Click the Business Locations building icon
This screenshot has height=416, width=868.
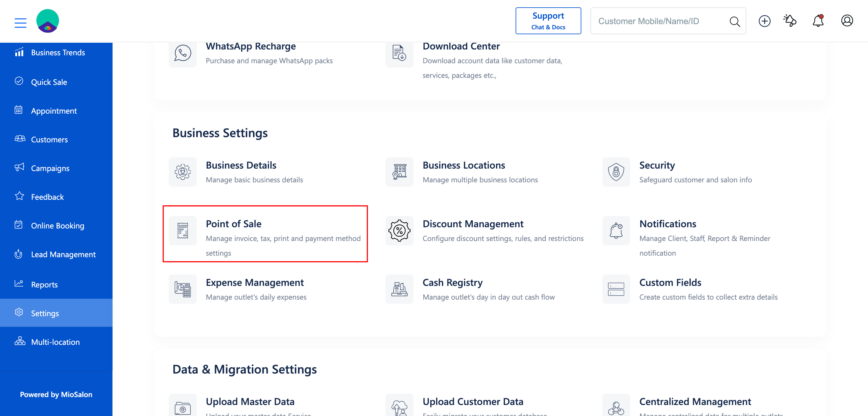coord(399,172)
